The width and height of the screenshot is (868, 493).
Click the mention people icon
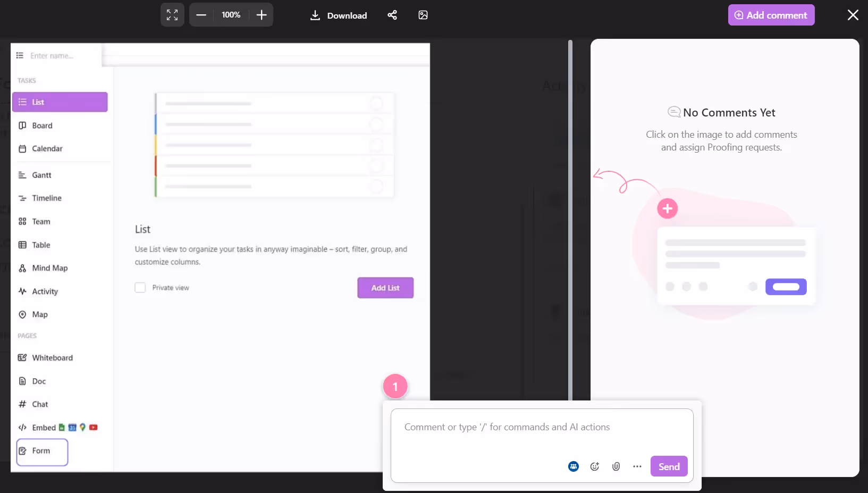tap(573, 466)
